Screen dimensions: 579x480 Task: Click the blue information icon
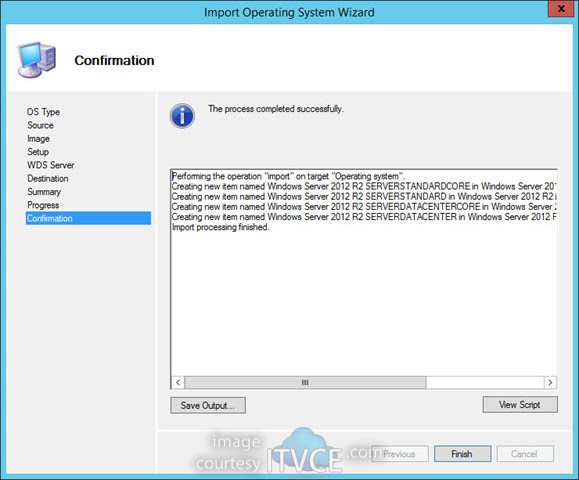click(182, 116)
